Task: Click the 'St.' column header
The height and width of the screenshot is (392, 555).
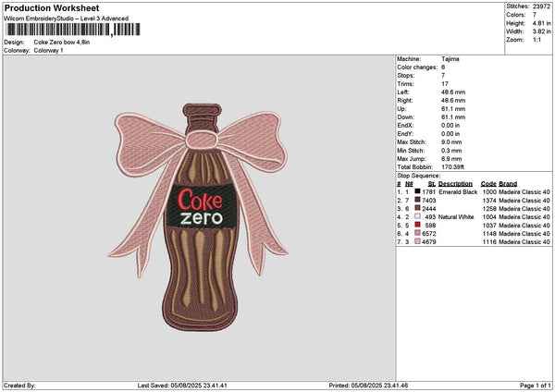Action: (x=431, y=184)
